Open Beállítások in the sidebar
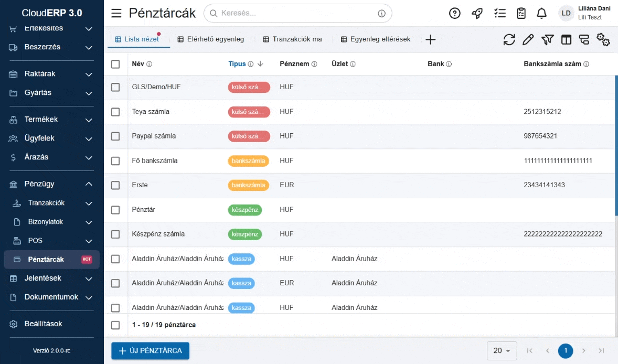 click(43, 324)
